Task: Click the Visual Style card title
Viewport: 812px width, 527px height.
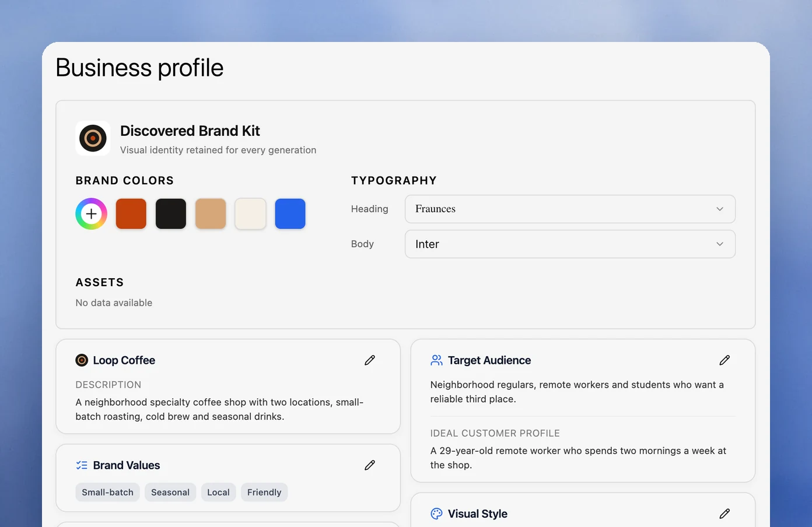Action: point(478,514)
